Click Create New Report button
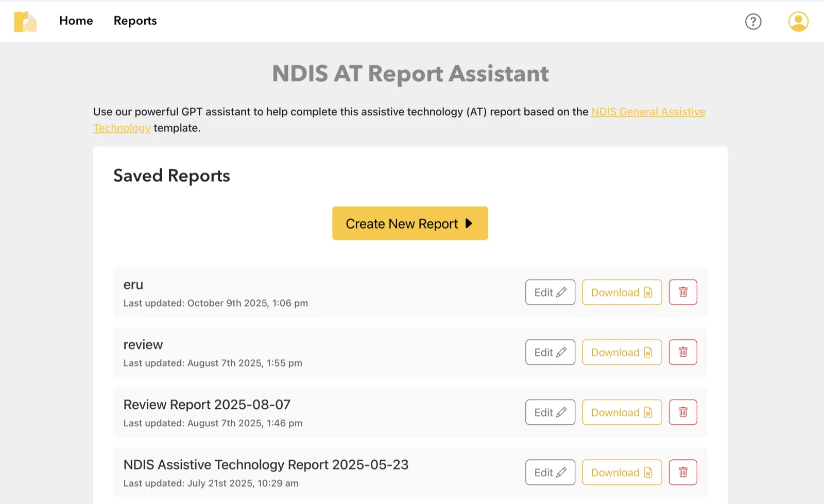 click(x=410, y=223)
